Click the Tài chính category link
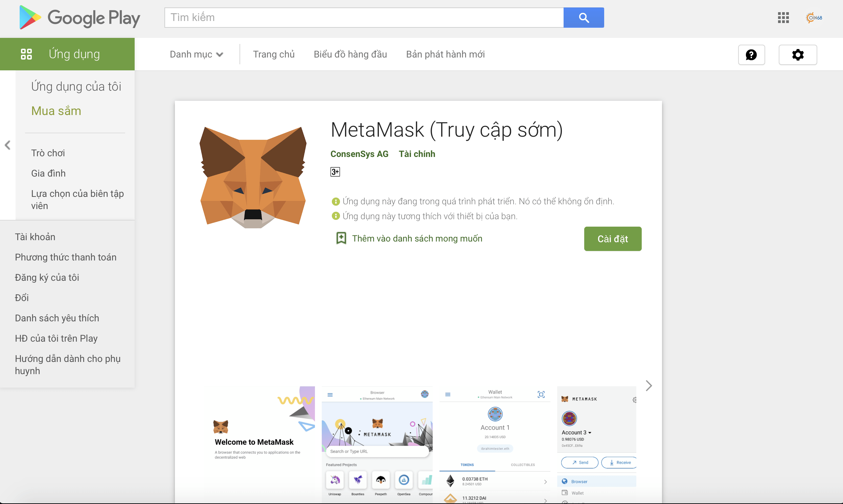The image size is (843, 504). [417, 154]
